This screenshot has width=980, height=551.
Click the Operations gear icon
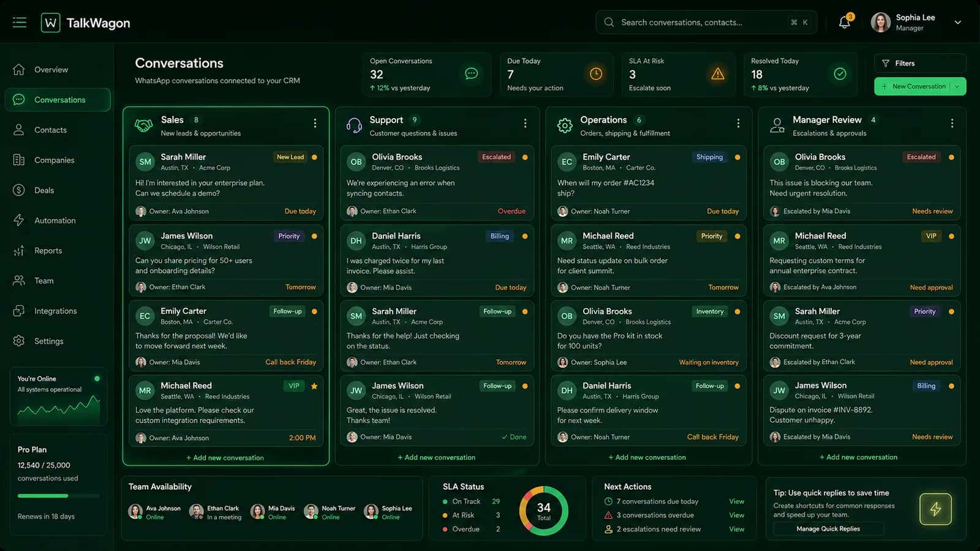point(565,126)
